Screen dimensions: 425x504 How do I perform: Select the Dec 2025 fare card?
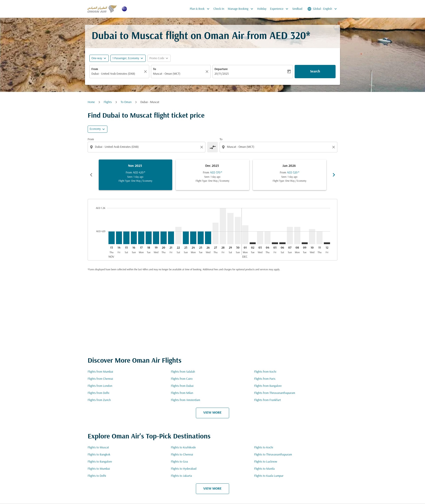(212, 175)
